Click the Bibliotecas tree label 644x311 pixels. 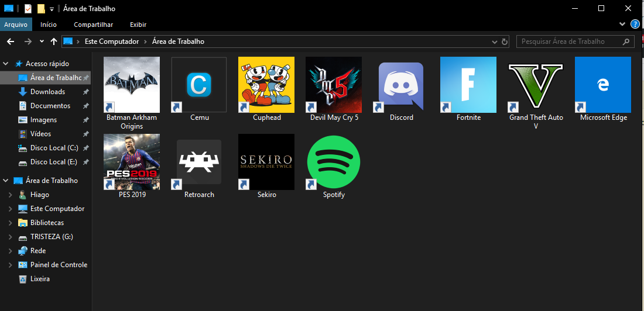(47, 222)
